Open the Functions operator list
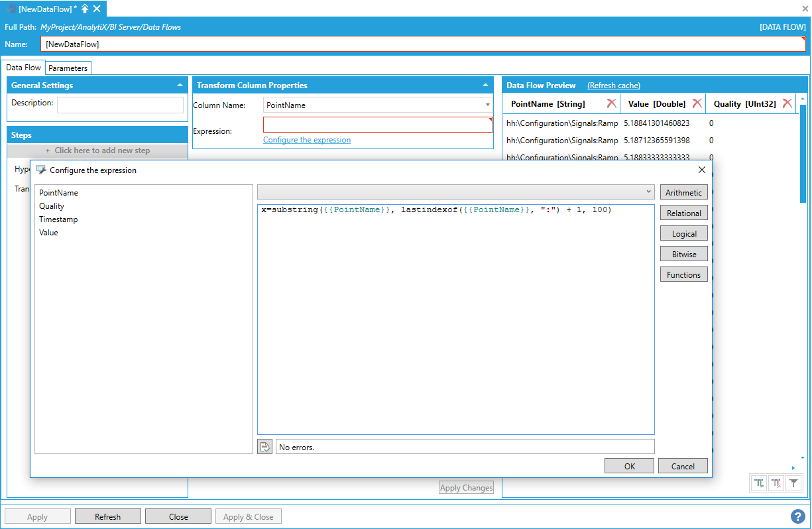This screenshot has width=812, height=529. coord(683,274)
